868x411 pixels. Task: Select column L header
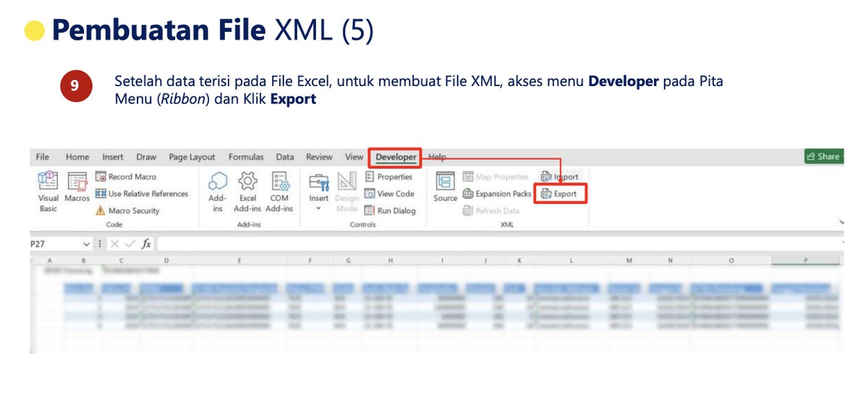(571, 260)
